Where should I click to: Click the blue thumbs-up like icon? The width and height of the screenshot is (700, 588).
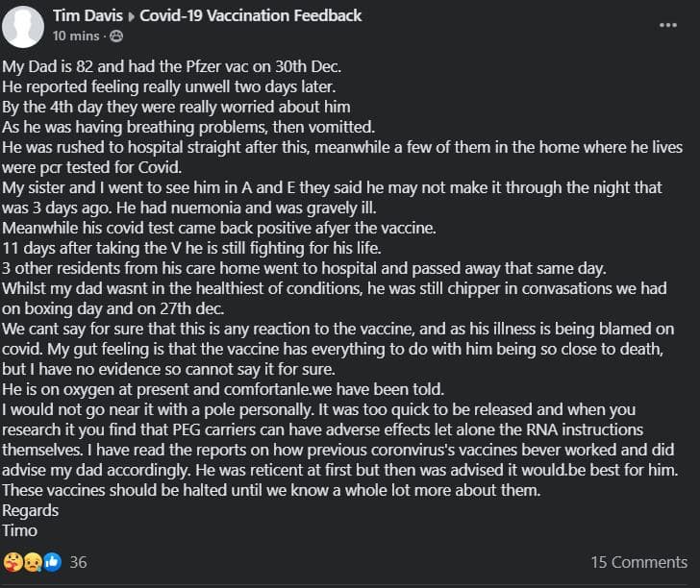(51, 561)
